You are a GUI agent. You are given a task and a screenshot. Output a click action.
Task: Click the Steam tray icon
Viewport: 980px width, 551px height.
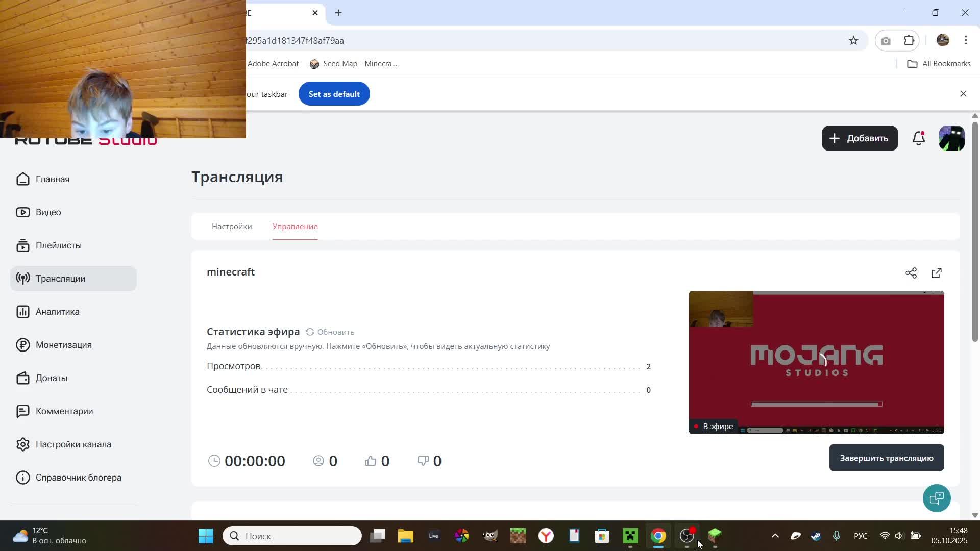click(x=816, y=536)
